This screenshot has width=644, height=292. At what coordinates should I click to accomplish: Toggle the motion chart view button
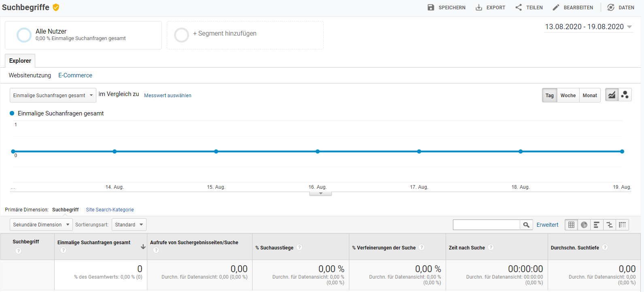coord(625,95)
